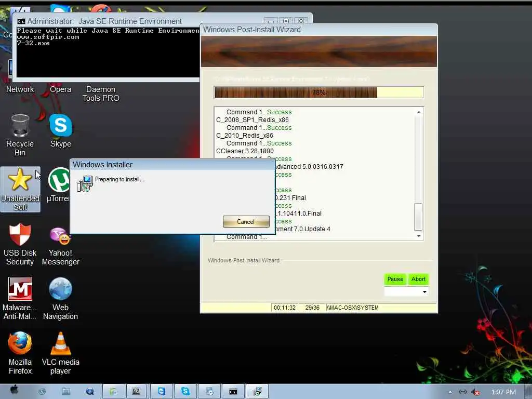
Task: Click the clock showing 1:07 PM
Action: 503,392
